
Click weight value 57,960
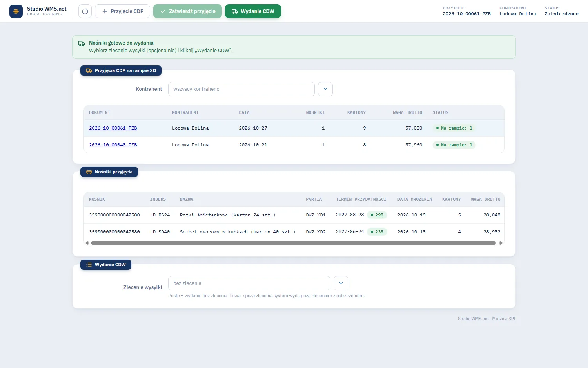[x=414, y=145]
